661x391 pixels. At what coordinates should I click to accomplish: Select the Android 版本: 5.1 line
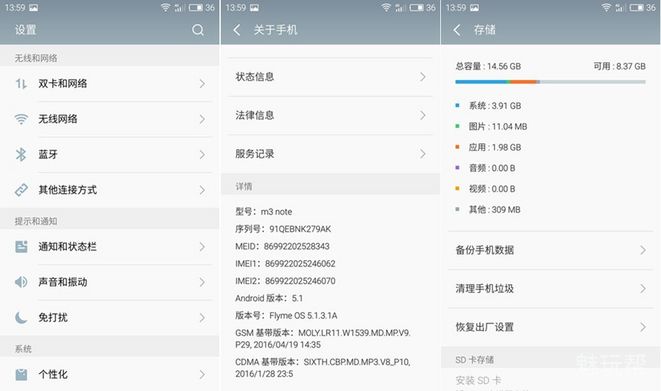tap(269, 298)
